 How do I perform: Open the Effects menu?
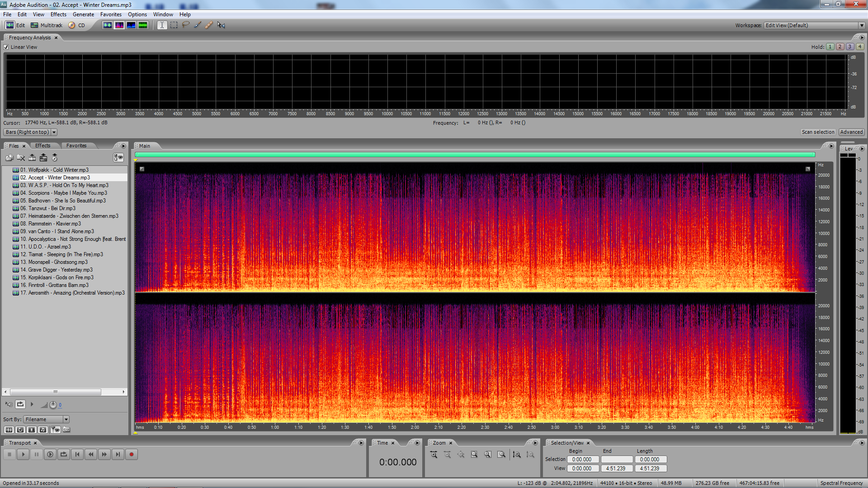click(x=58, y=14)
